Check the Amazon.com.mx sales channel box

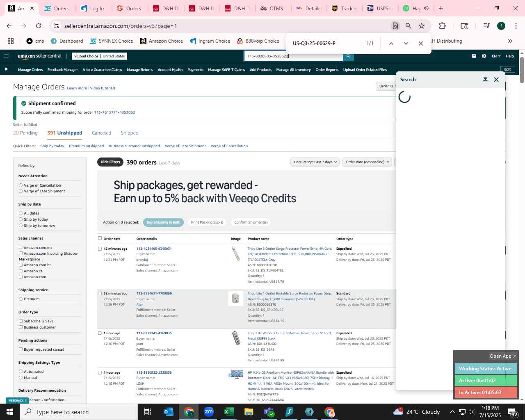pyautogui.click(x=21, y=247)
